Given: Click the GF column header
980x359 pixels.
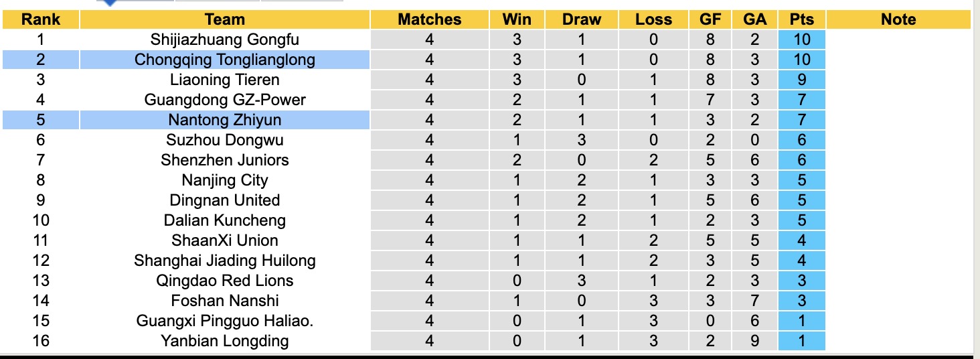Looking at the screenshot, I should 710,19.
